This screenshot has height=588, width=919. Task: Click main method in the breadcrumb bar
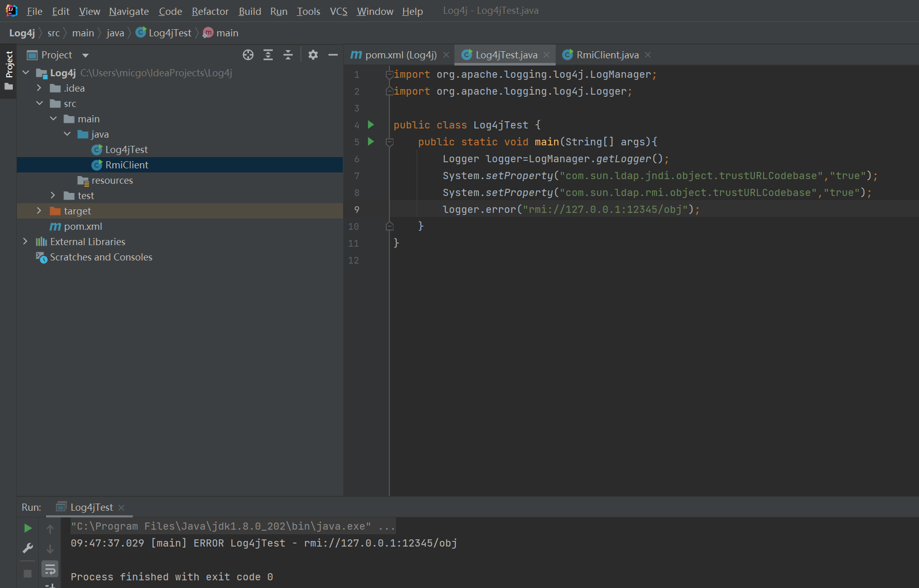pos(221,33)
